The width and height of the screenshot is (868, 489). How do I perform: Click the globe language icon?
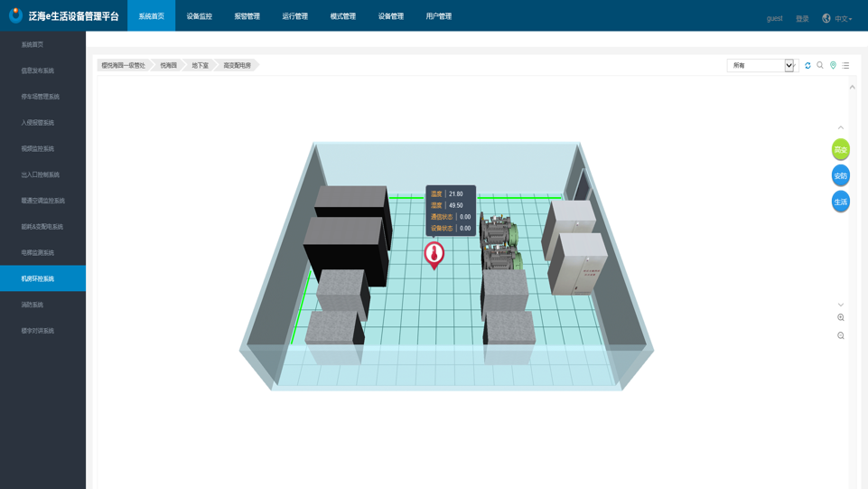826,18
